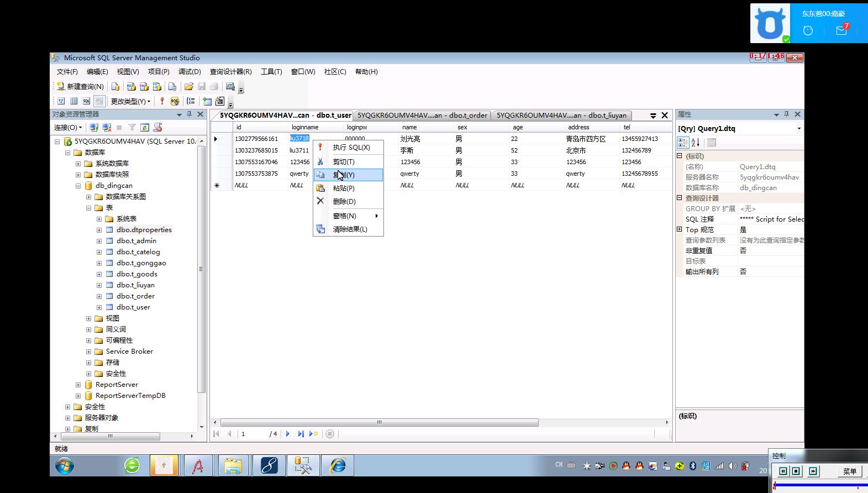Click the Alphabetical sort icon in Properties
868x493 pixels.
(x=696, y=142)
